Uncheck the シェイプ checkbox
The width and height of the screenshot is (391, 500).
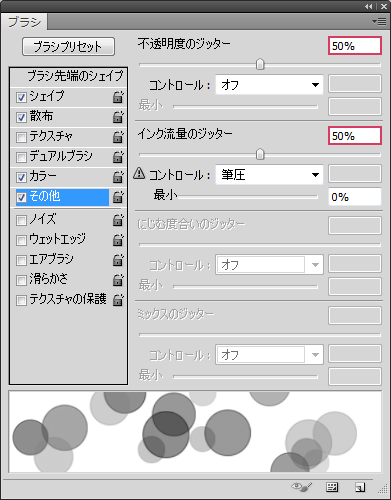21,97
